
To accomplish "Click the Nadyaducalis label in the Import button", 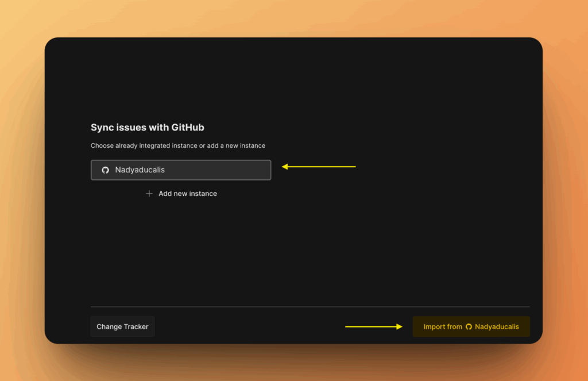I will (497, 327).
